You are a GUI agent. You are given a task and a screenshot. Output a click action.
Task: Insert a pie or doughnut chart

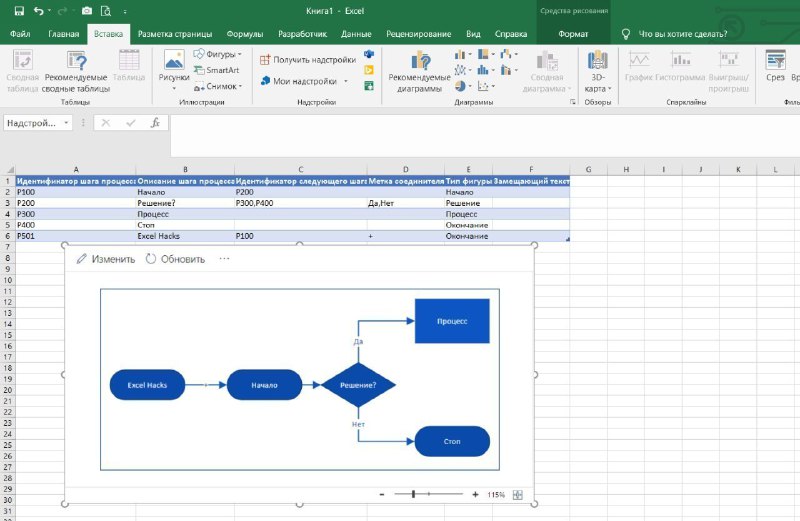[x=460, y=86]
